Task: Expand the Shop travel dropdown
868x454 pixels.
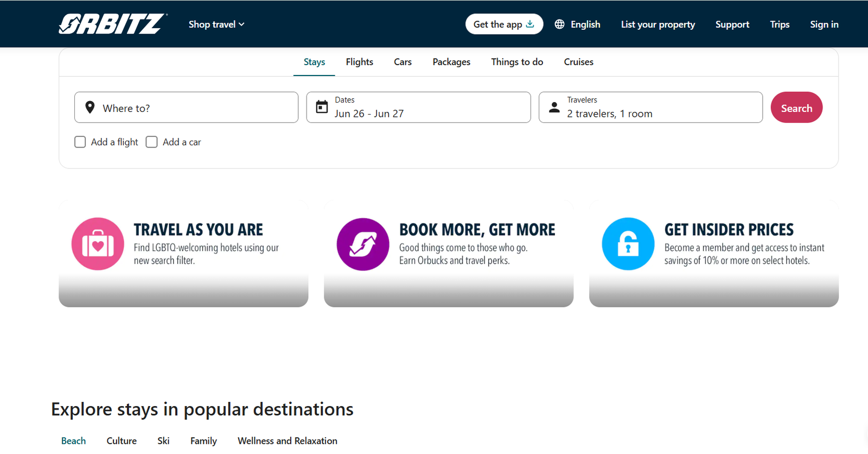Action: (216, 24)
